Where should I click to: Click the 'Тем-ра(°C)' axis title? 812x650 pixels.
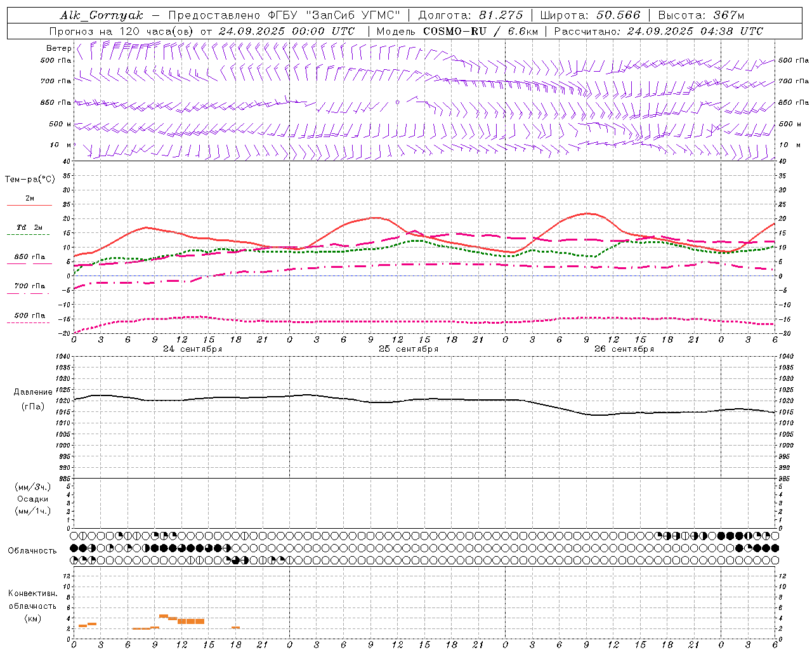click(30, 180)
